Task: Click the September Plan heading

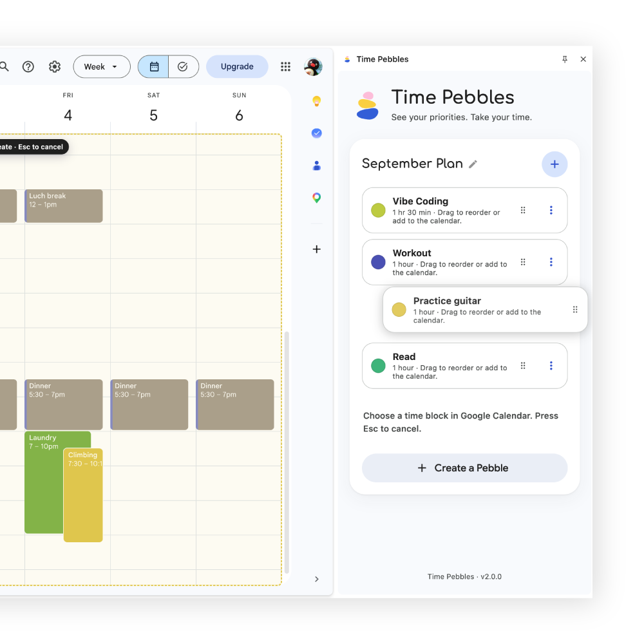Action: coord(412,164)
